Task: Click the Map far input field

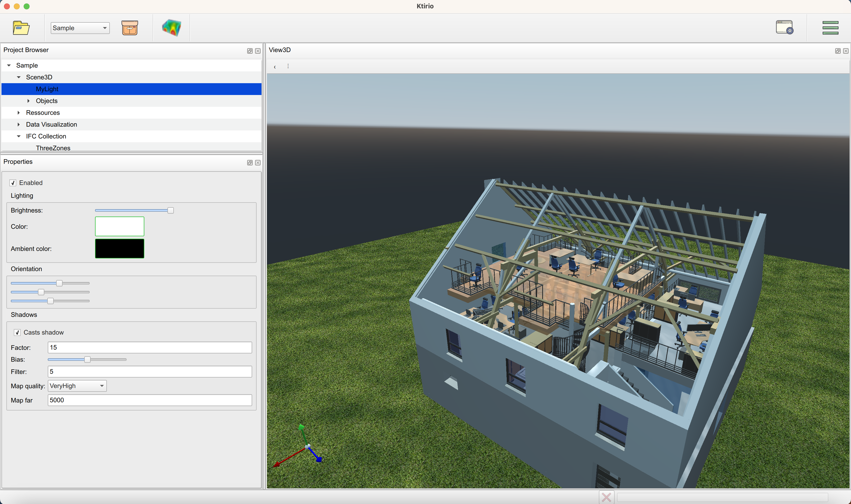Action: click(x=150, y=400)
